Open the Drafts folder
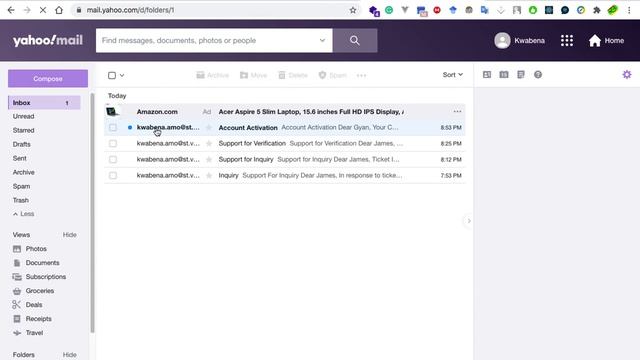Image resolution: width=640 pixels, height=360 pixels. pyautogui.click(x=21, y=144)
